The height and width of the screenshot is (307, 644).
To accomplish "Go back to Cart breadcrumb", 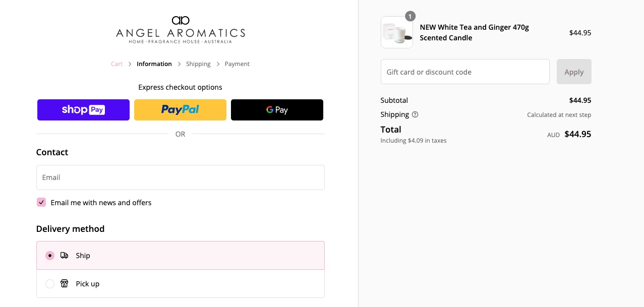I will coord(116,64).
